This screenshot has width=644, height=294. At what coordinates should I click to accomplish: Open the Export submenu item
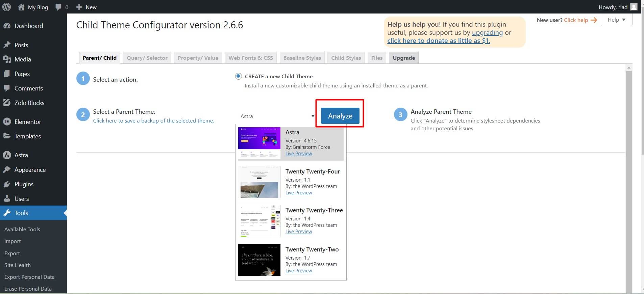(x=12, y=253)
